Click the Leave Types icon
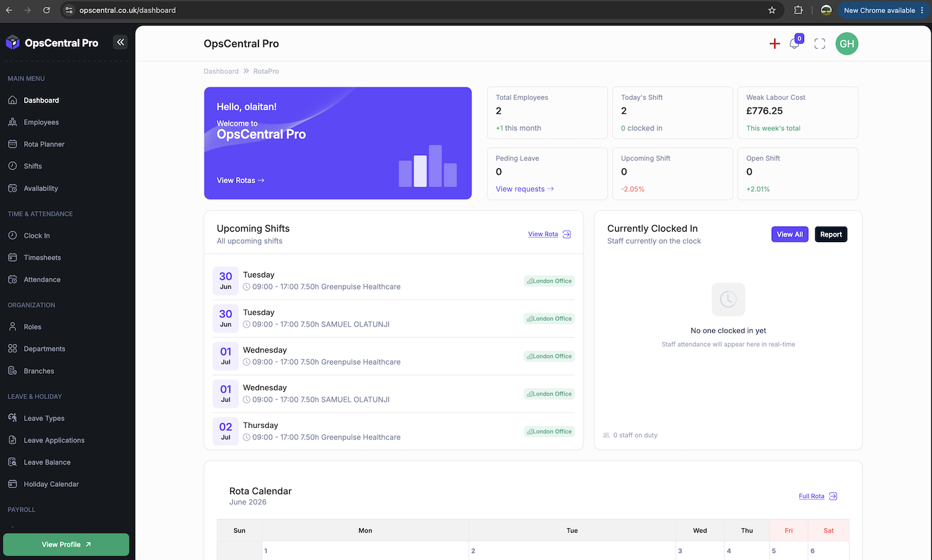932x560 pixels. [12, 418]
